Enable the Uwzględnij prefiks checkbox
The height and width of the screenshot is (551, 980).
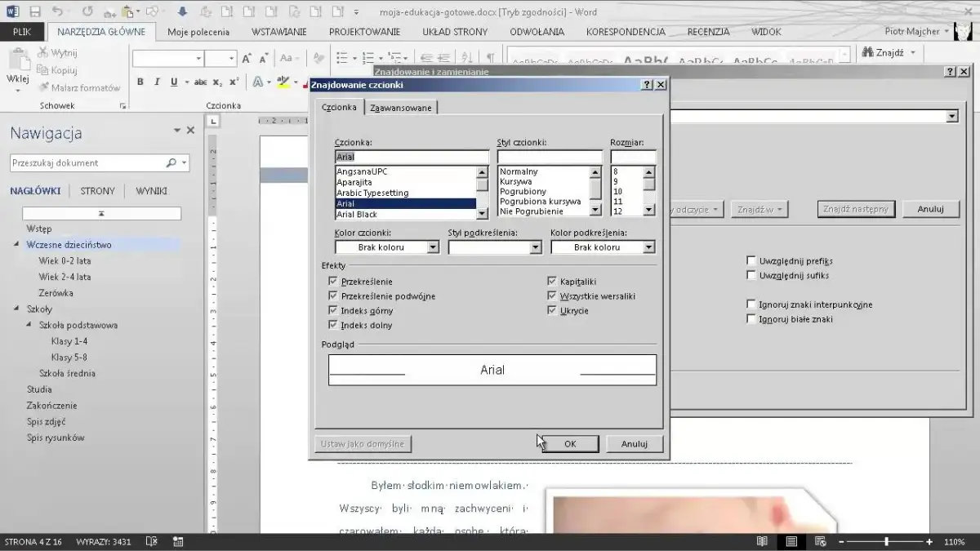751,261
